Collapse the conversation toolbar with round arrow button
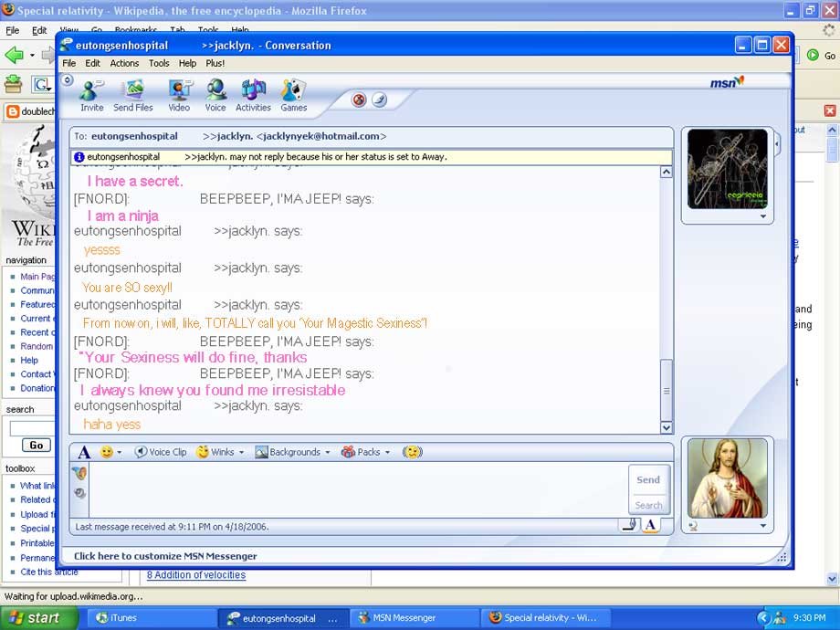This screenshot has width=840, height=630. click(67, 80)
